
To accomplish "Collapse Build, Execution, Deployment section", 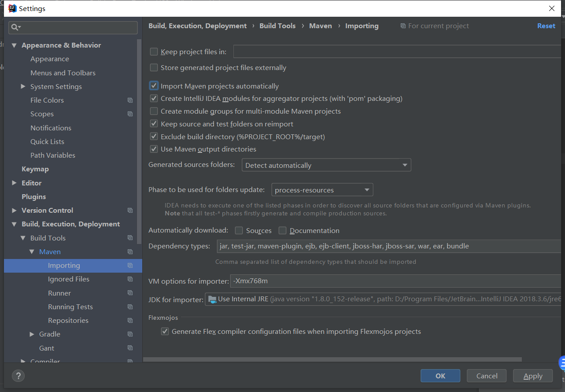I will 14,224.
